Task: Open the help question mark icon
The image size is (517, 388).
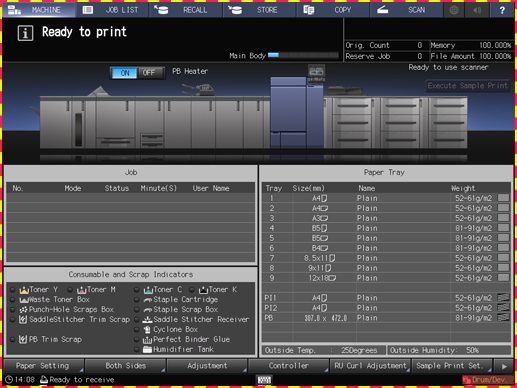Action: coord(502,10)
